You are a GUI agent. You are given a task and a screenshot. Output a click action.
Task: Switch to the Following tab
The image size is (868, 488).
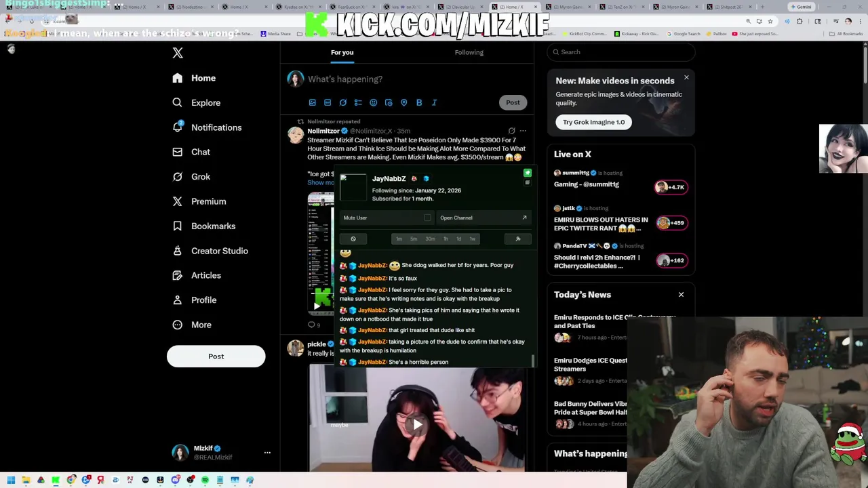(x=469, y=52)
